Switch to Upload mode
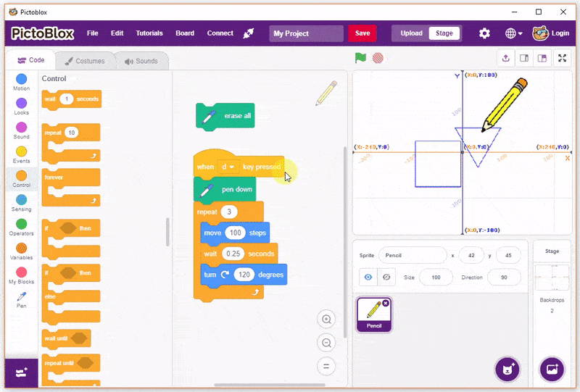580x392 pixels. (x=411, y=33)
